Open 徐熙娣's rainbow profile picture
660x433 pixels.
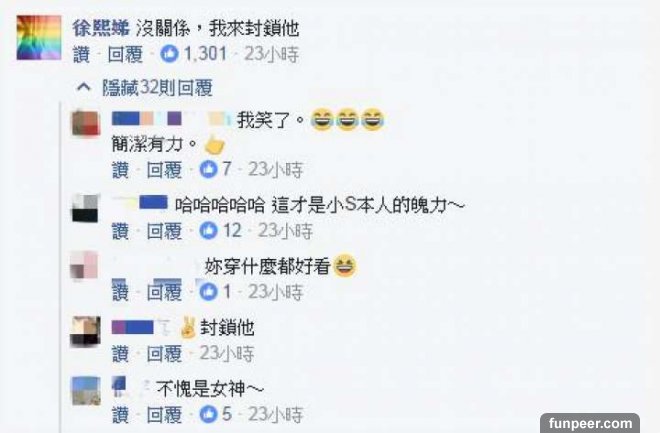pyautogui.click(x=39, y=37)
